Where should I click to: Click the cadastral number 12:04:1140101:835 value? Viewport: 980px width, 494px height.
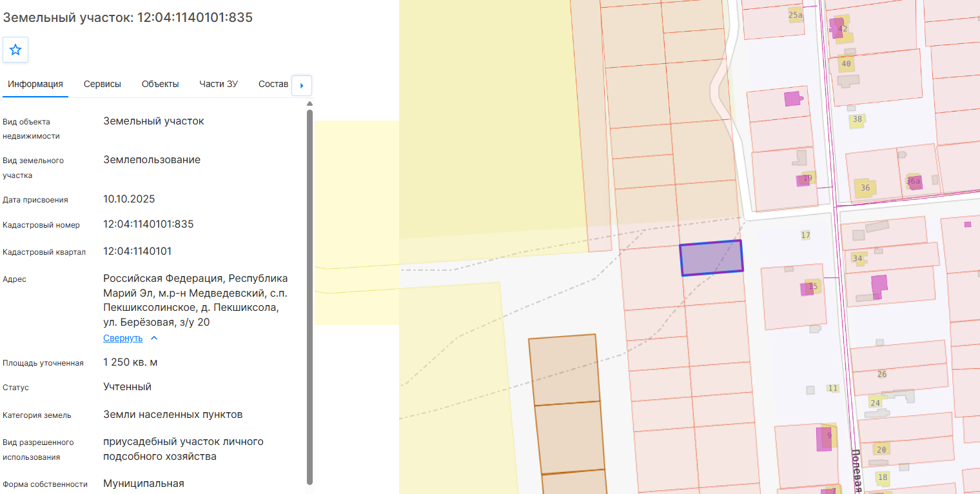click(148, 224)
